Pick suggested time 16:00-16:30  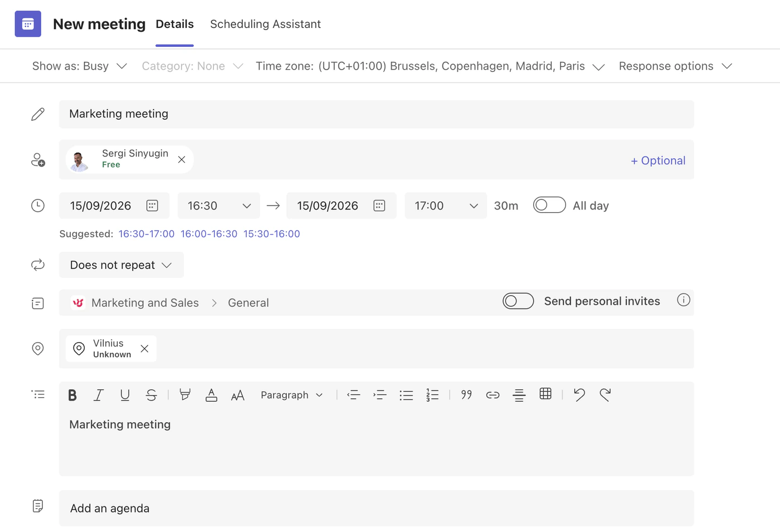[209, 234]
